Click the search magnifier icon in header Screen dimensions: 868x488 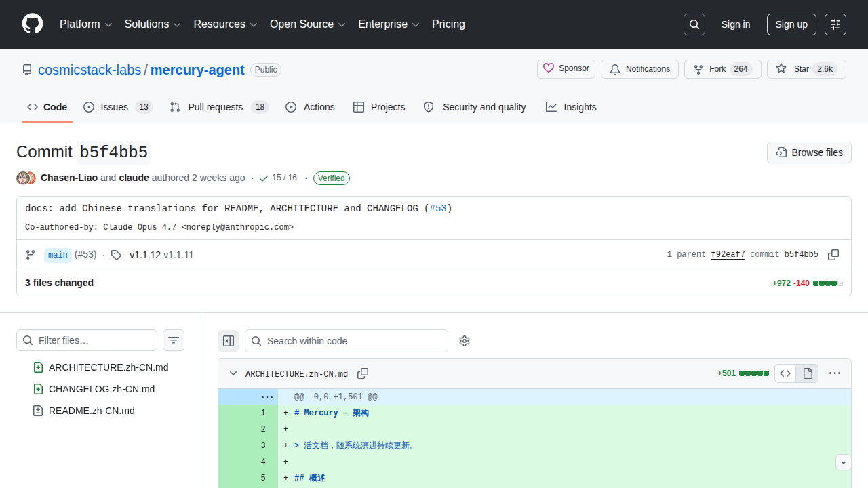694,24
